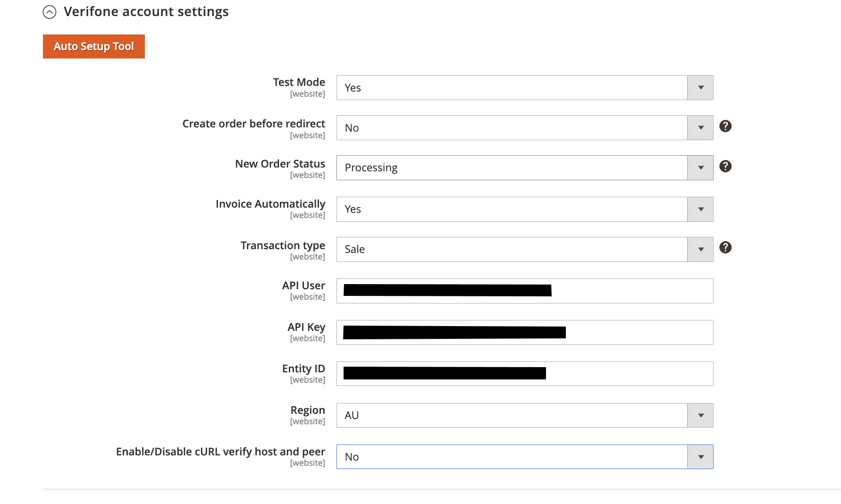Open the Invoice Automatically dropdown

[524, 209]
